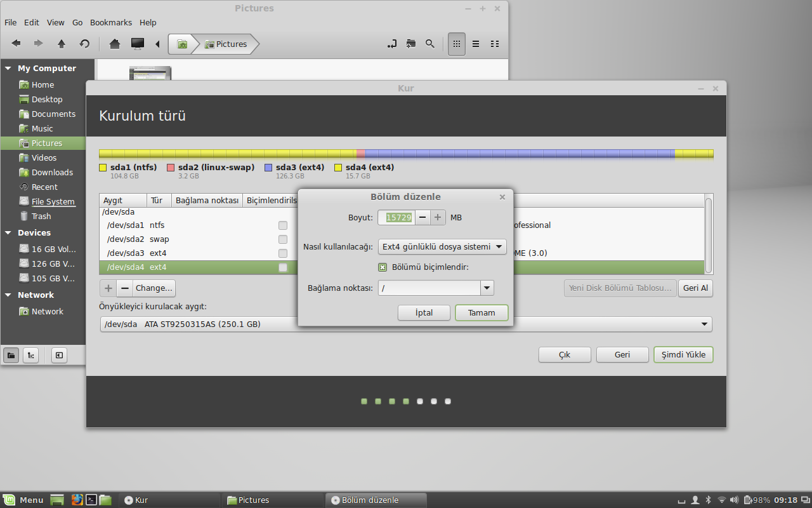
Task: Switch to list view
Action: 476,44
